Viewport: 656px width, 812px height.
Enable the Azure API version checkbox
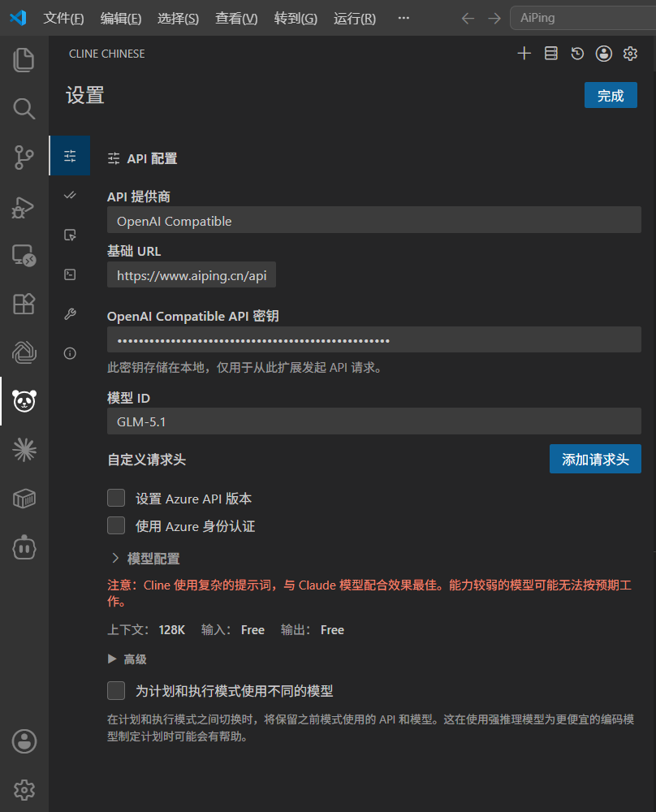point(116,498)
